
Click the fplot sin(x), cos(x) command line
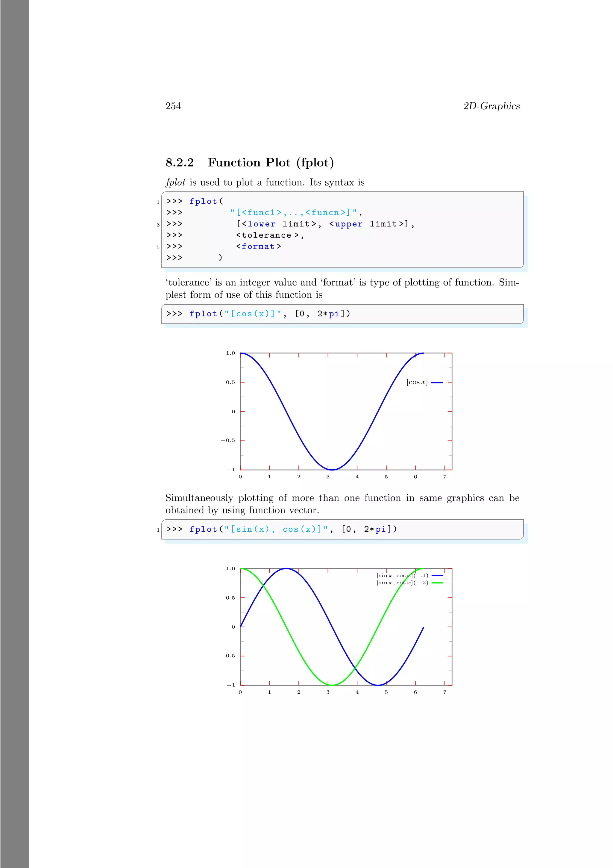tap(282, 529)
